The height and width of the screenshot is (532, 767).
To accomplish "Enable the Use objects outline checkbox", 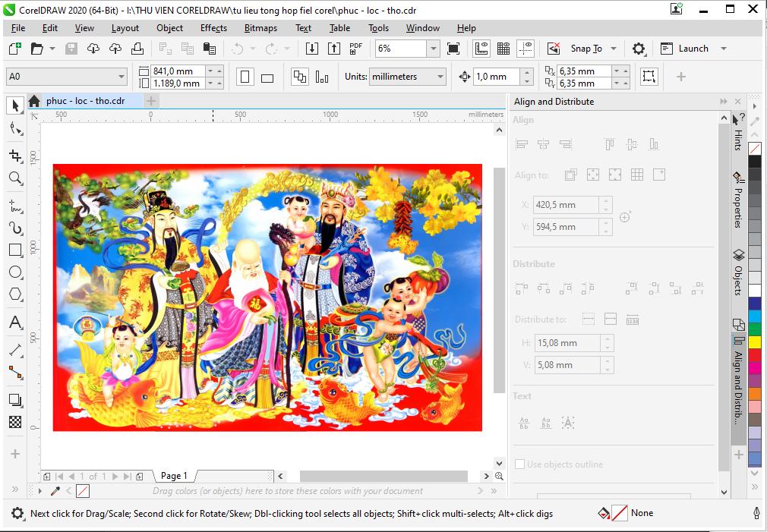I will tap(520, 464).
